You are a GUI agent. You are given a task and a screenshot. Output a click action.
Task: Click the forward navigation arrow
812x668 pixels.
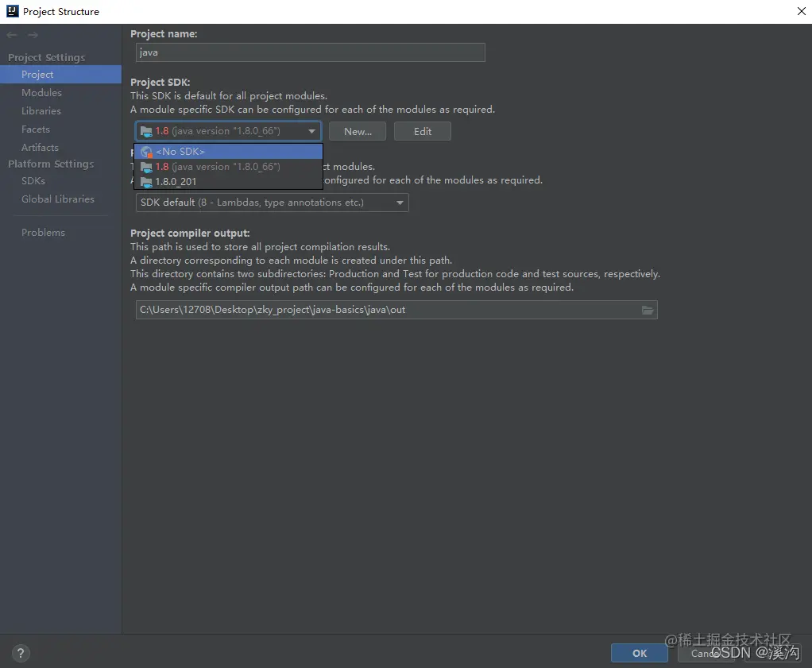[33, 35]
